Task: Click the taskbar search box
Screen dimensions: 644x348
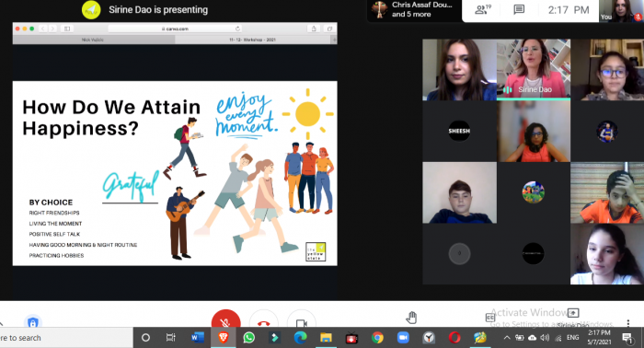Action: click(x=65, y=338)
